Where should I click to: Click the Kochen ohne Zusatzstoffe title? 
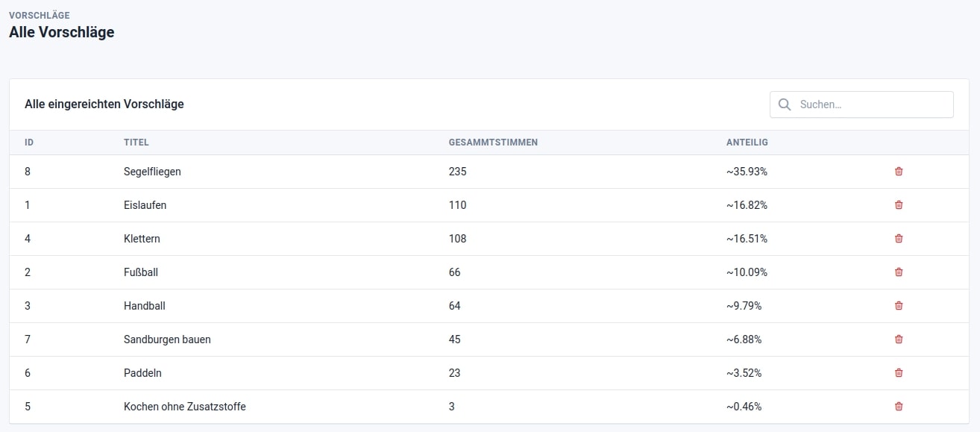(184, 407)
